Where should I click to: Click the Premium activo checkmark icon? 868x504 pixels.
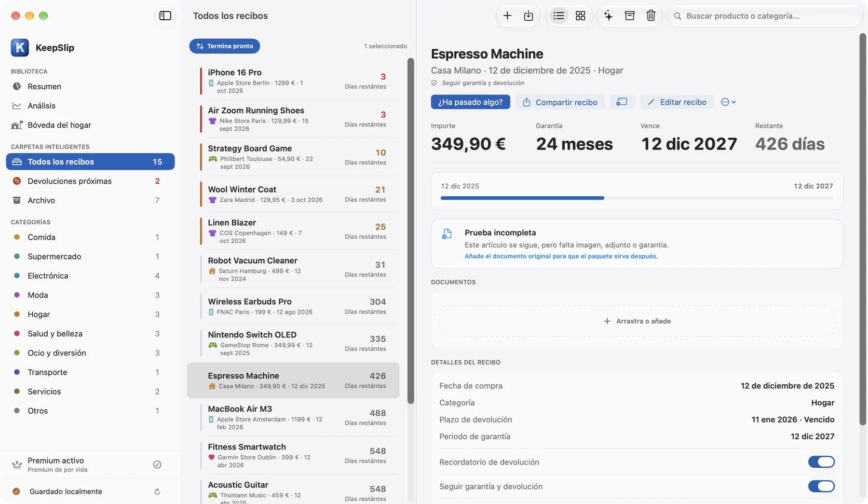pos(157,464)
